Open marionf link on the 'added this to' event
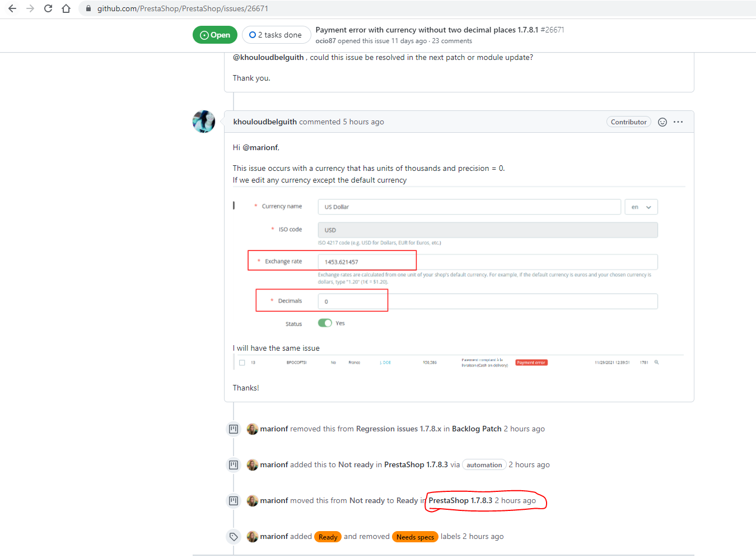Image resolution: width=756 pixels, height=558 pixels. click(x=274, y=464)
